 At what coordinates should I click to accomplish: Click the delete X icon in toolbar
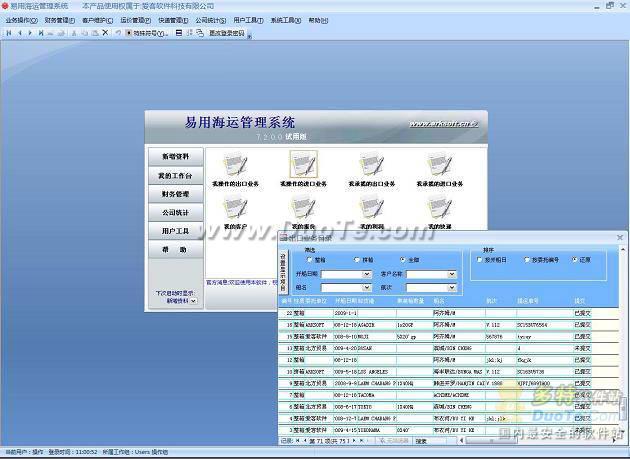106,33
